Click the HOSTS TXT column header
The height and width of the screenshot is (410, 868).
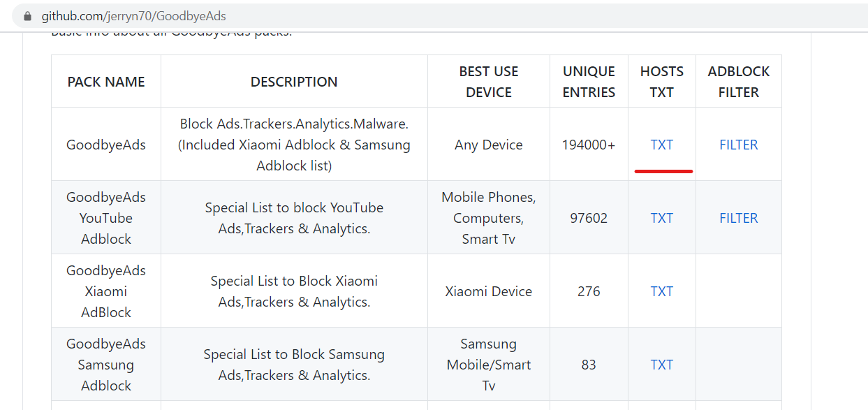661,82
